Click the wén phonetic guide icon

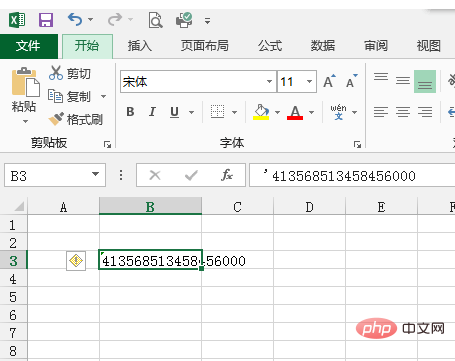point(338,112)
